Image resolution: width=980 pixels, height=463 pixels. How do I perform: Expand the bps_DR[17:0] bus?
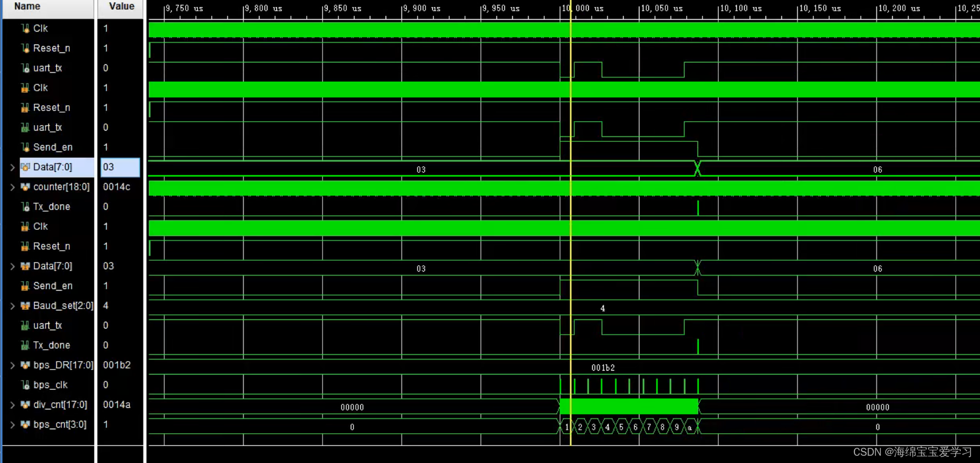[x=12, y=366]
